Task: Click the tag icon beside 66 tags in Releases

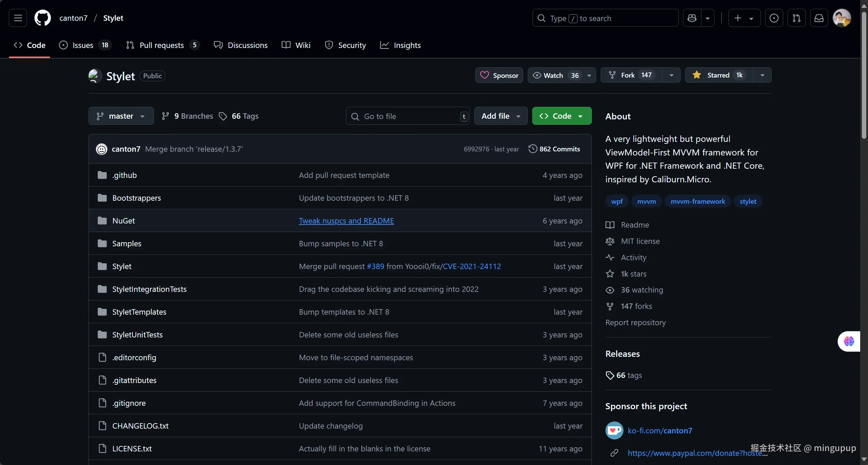Action: [610, 375]
